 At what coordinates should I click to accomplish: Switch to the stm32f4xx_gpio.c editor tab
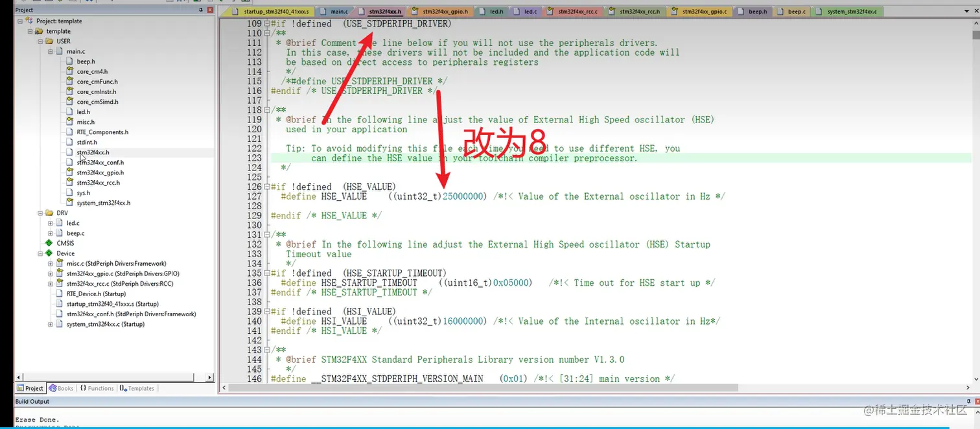[x=700, y=12]
